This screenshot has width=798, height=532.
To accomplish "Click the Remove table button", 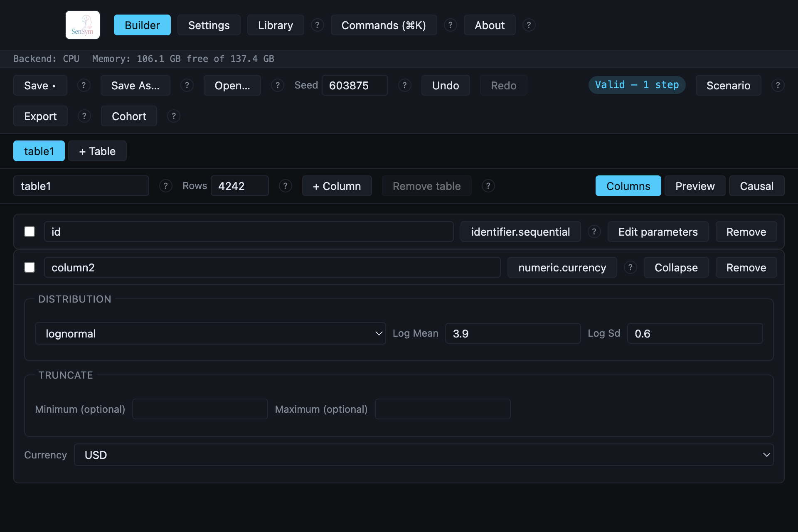I will point(427,186).
